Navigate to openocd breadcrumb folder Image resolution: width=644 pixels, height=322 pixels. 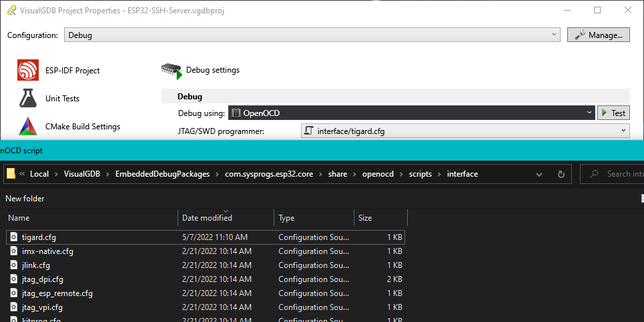pos(378,174)
